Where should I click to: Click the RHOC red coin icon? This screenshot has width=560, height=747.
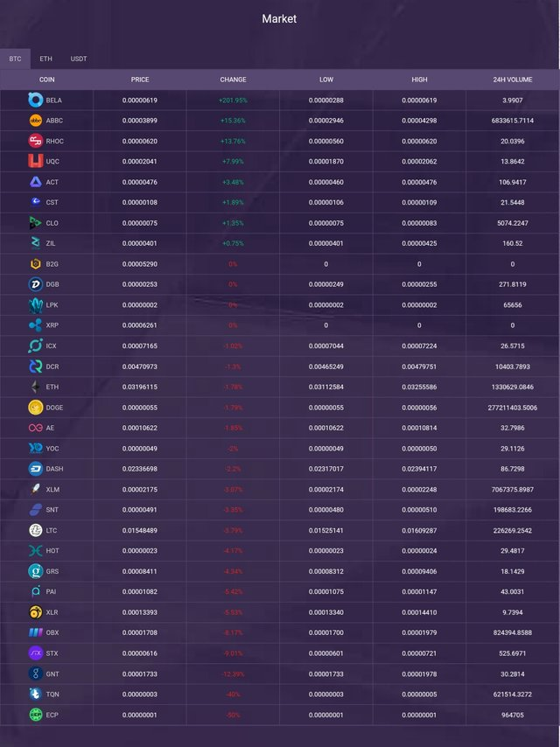36,141
